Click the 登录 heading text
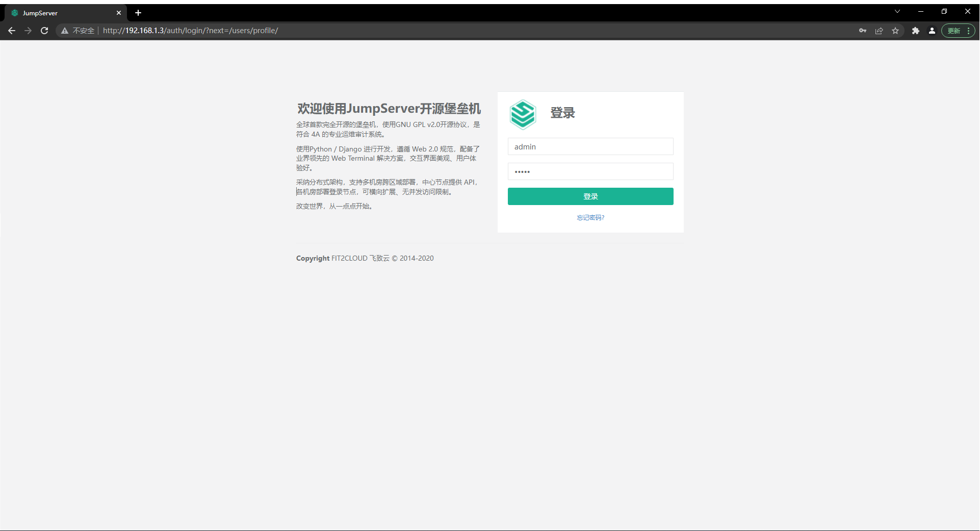 562,113
